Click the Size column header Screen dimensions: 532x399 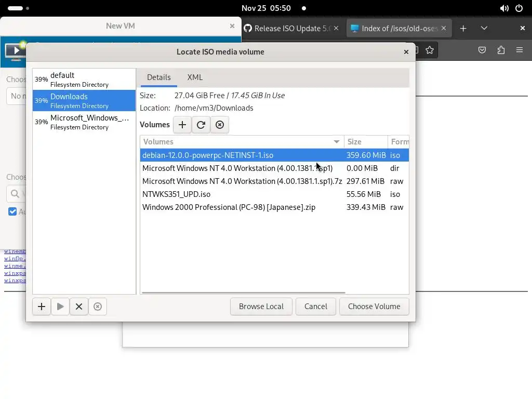(x=366, y=142)
